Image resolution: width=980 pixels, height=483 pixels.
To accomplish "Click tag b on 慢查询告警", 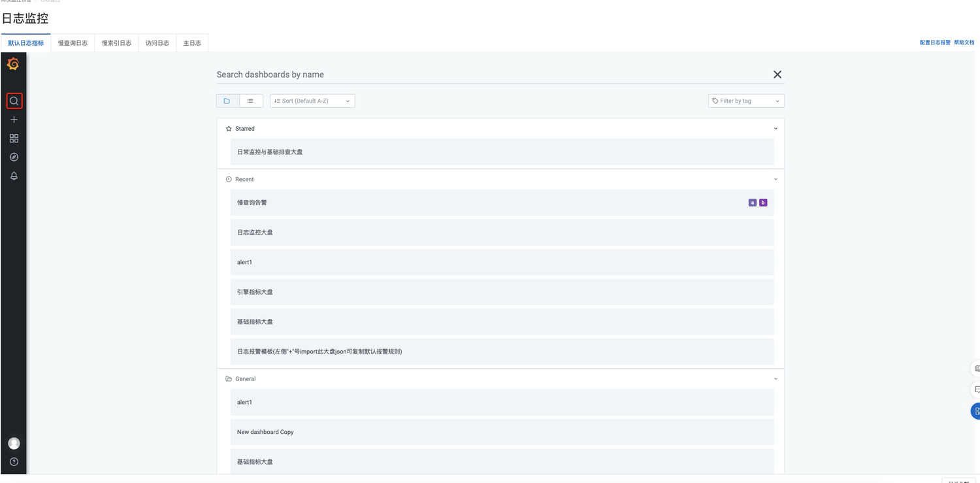I will pyautogui.click(x=763, y=203).
